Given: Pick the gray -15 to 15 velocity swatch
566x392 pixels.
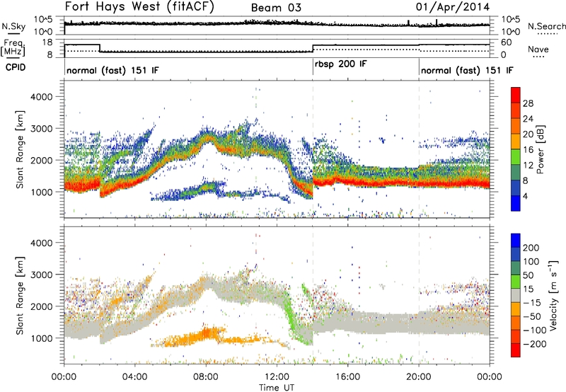Looking at the screenshot, I should (516, 295).
